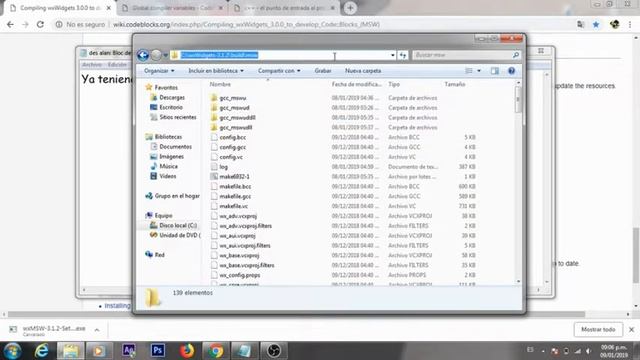This screenshot has height=360, width=640.
Task: Click the Chrome address bar URL
Action: 247,24
